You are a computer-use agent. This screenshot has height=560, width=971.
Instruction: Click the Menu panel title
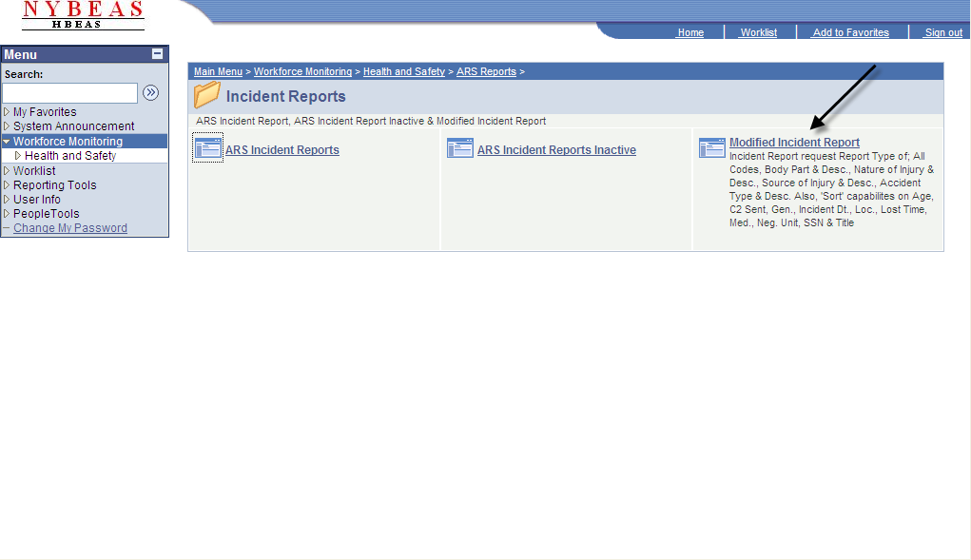pos(20,54)
